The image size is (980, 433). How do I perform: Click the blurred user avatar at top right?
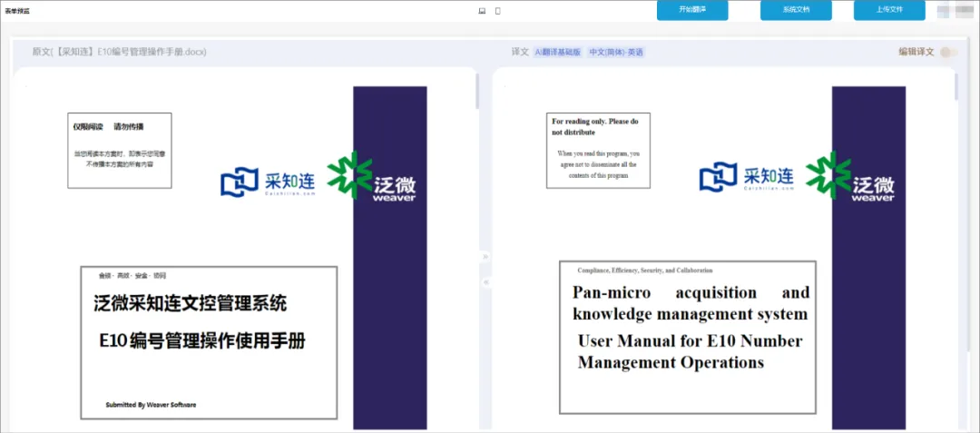coord(955,10)
